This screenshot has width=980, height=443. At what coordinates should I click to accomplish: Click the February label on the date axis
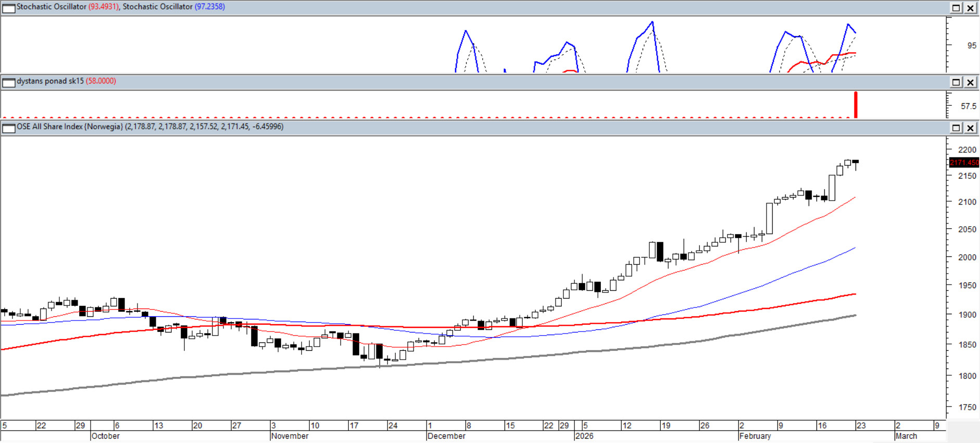pos(755,436)
